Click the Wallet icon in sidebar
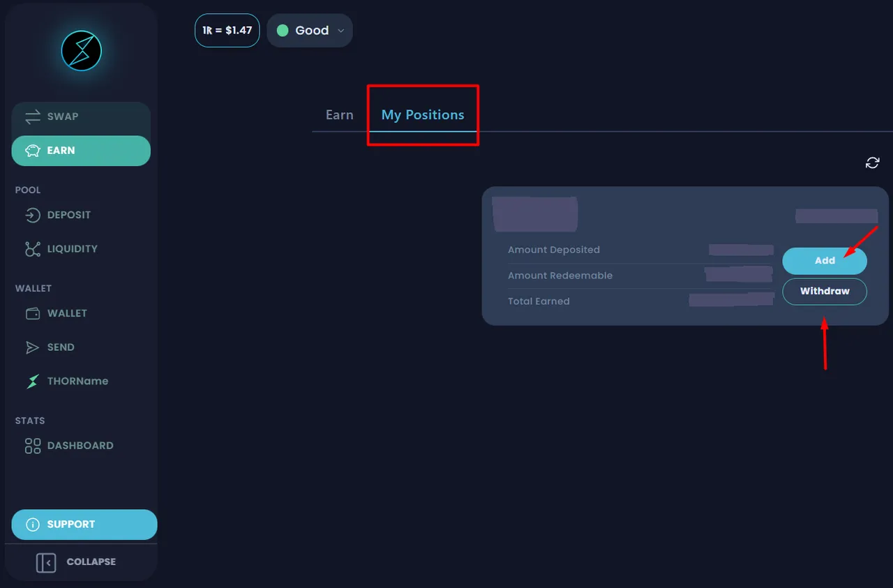 tap(33, 313)
